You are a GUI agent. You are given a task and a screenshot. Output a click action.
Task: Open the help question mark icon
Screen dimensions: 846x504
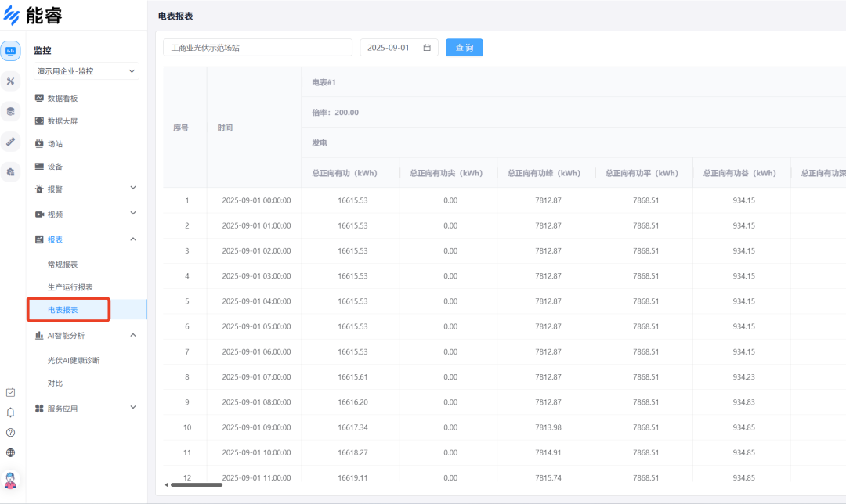click(x=10, y=432)
